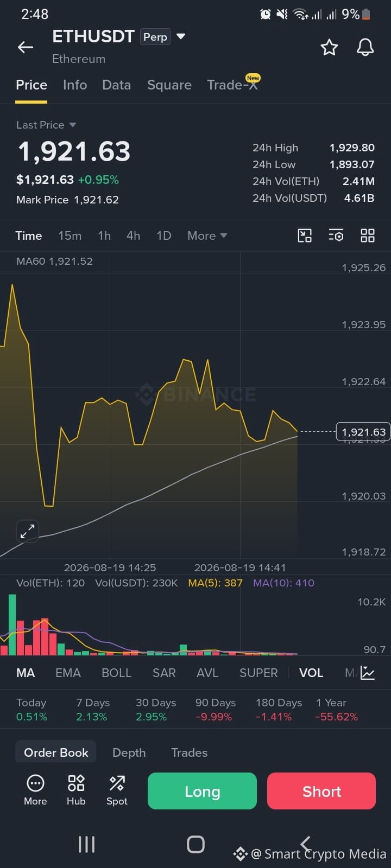Viewport: 391px width, 868px height.
Task: Click the Perp contract type badge
Action: point(155,37)
